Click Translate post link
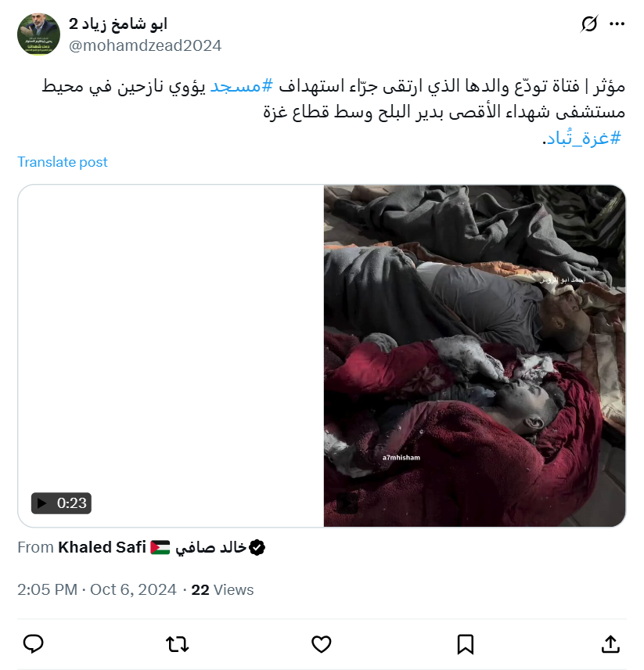644x670 pixels. coord(63,162)
